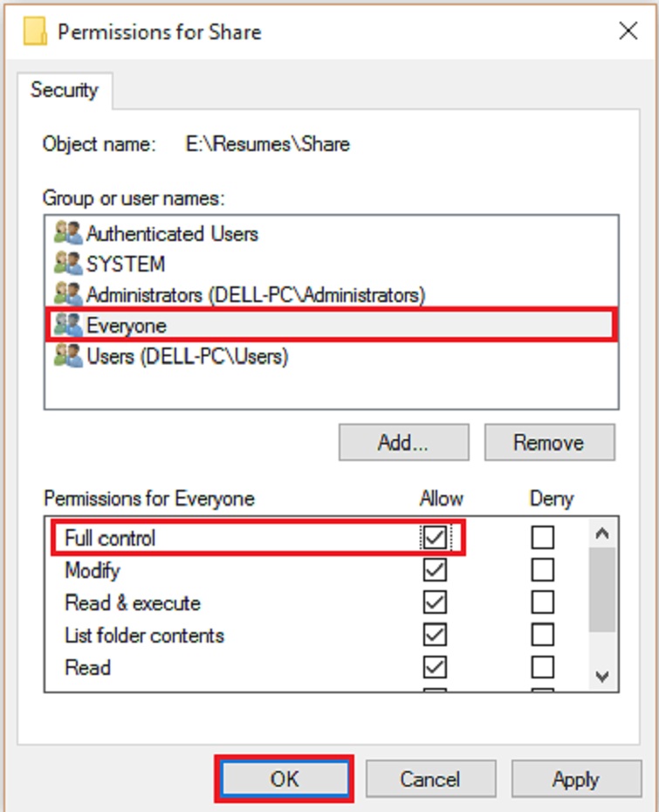
Task: Click the Apply button
Action: [575, 779]
